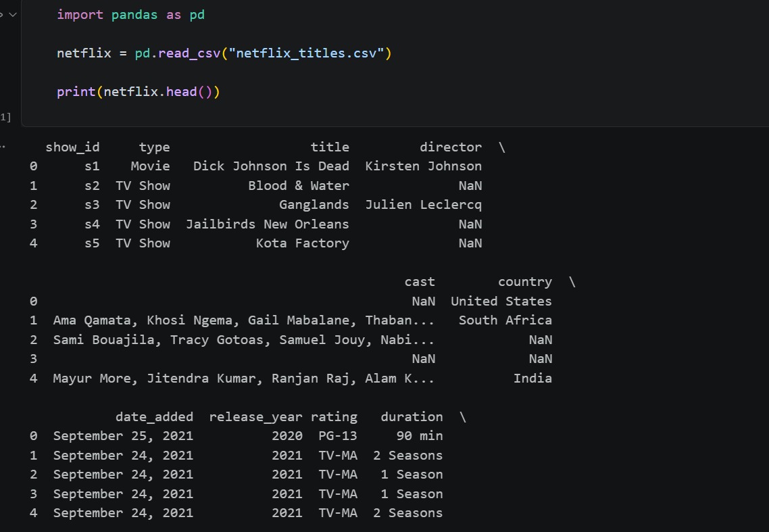Click the 's1' show_id value

(92, 166)
